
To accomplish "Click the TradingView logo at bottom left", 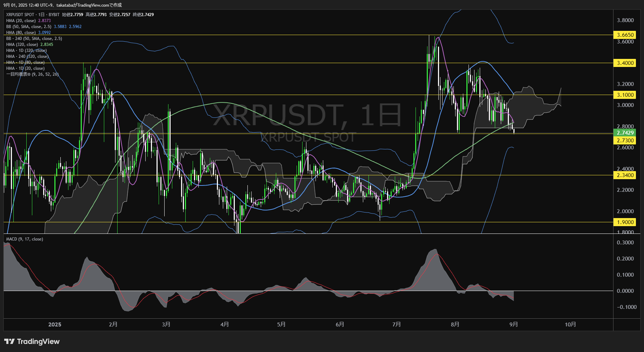I will 32,341.
